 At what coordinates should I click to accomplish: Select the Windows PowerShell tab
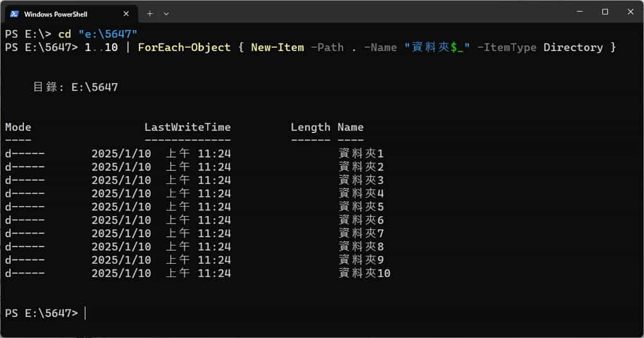[x=70, y=14]
